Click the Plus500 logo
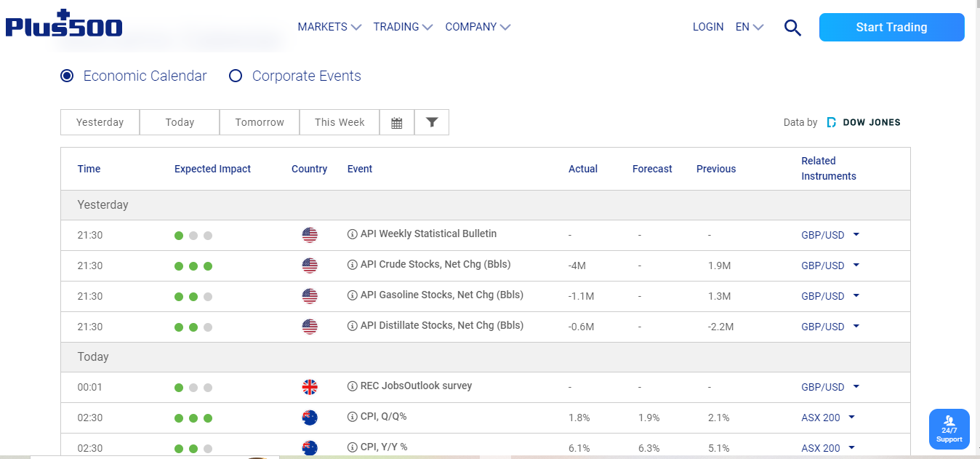Image resolution: width=980 pixels, height=459 pixels. [x=64, y=24]
